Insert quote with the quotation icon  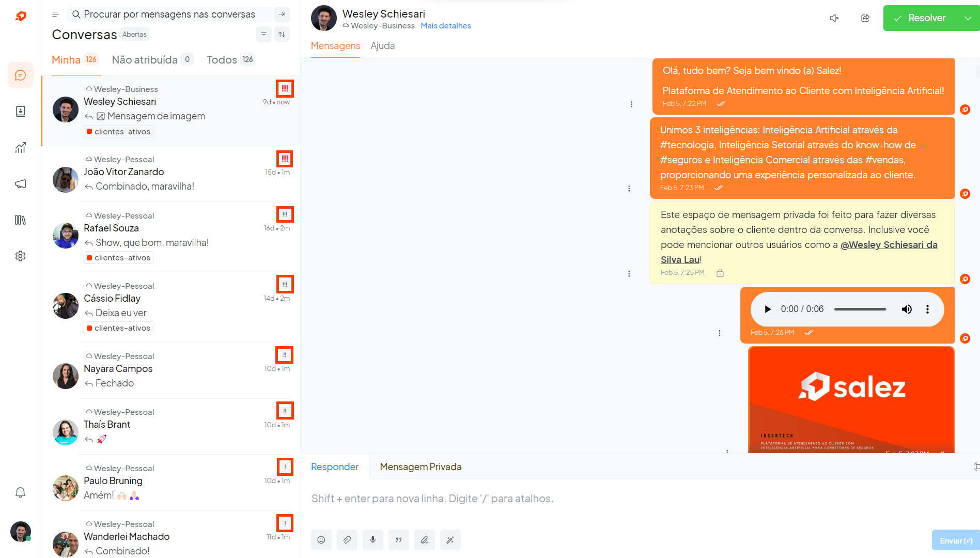(399, 540)
